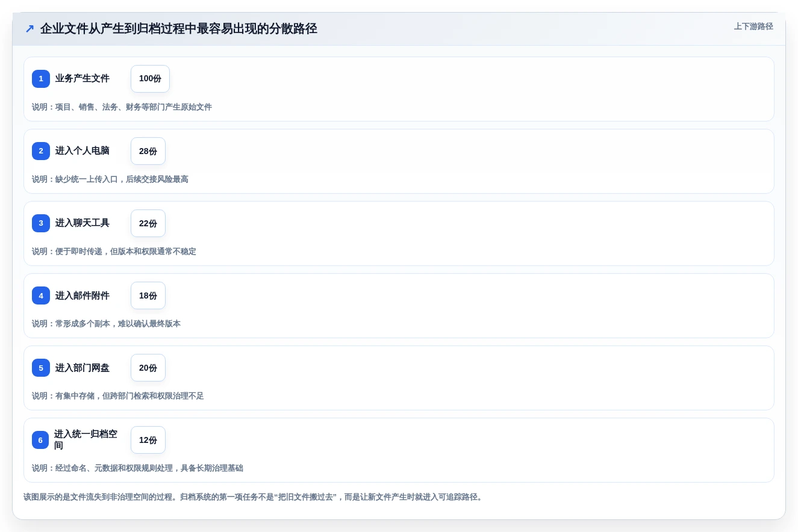Viewport: 798px width, 532px height.
Task: Click step number 4 badge
Action: tap(41, 295)
